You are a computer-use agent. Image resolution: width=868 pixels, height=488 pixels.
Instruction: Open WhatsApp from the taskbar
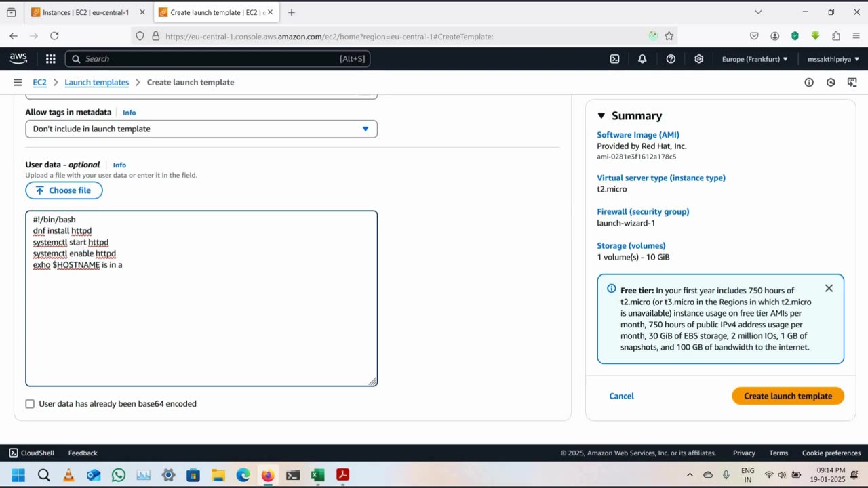[119, 475]
